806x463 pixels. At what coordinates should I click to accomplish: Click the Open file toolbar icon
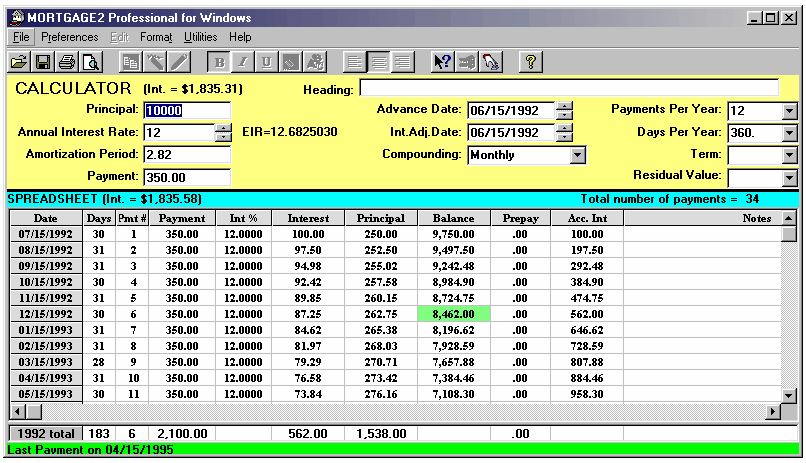pyautogui.click(x=19, y=62)
